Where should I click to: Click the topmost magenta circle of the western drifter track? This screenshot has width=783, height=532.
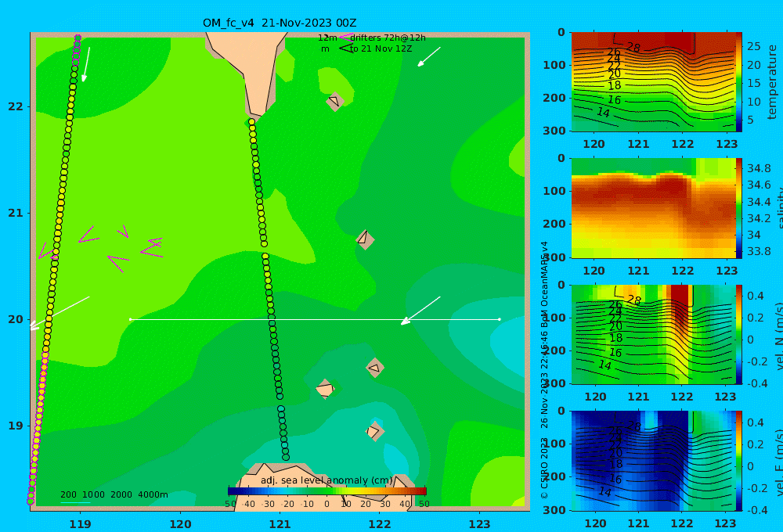pyautogui.click(x=78, y=38)
